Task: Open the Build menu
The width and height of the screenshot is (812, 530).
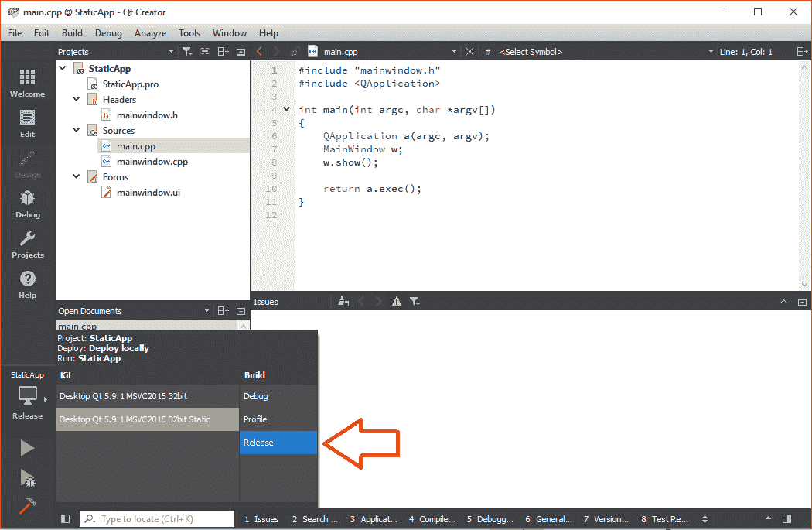Action: [x=72, y=33]
